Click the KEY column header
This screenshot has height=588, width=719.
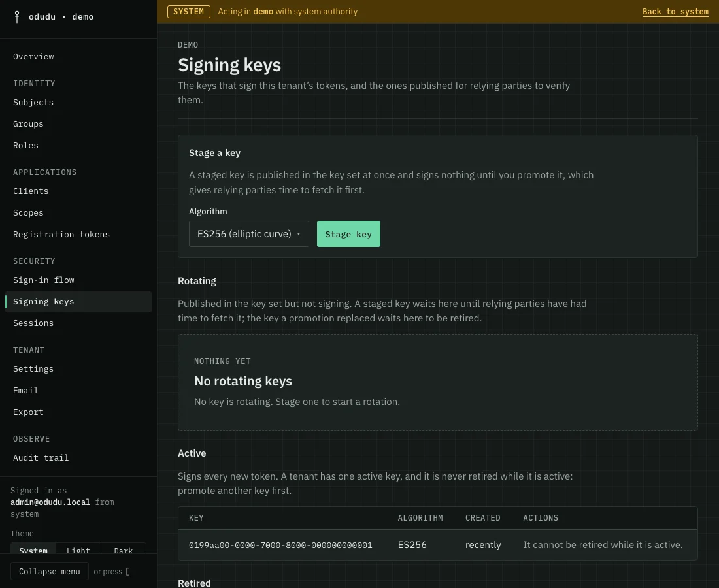pos(196,518)
